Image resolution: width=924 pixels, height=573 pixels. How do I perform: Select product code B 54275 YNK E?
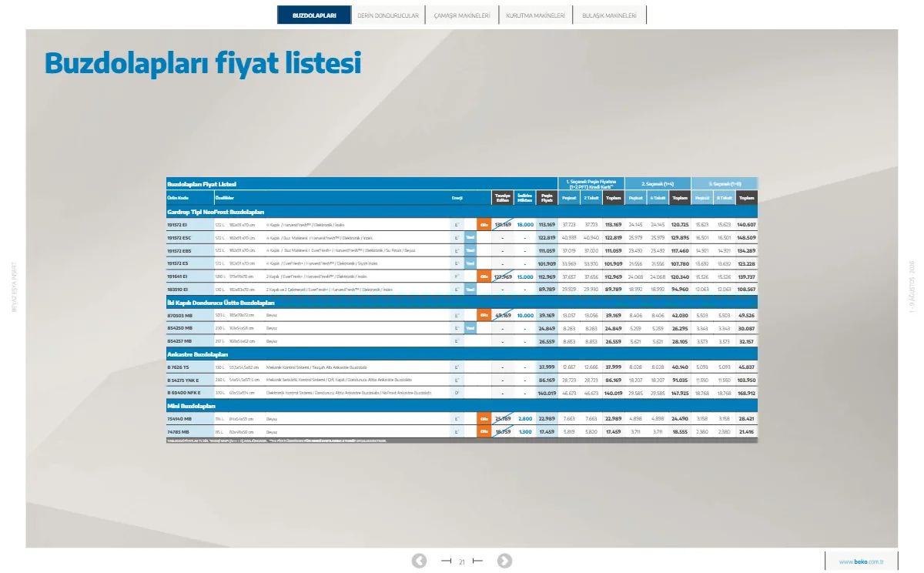pyautogui.click(x=183, y=380)
